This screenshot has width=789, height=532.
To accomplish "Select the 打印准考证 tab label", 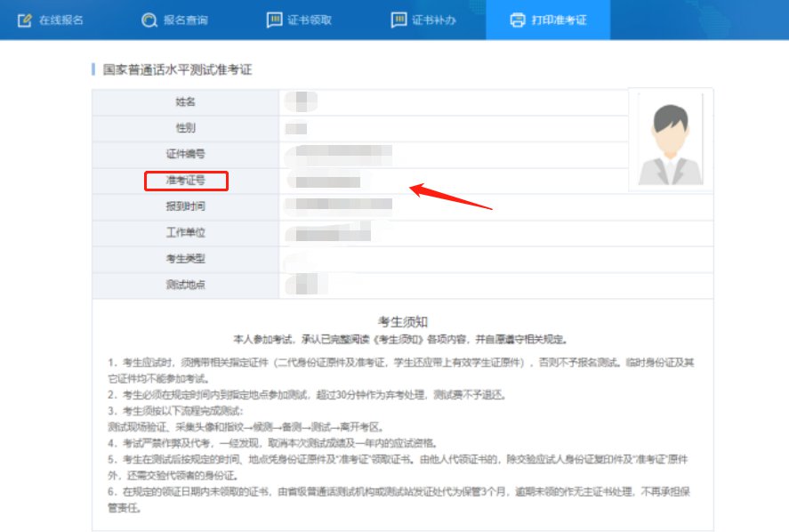I will point(559,20).
